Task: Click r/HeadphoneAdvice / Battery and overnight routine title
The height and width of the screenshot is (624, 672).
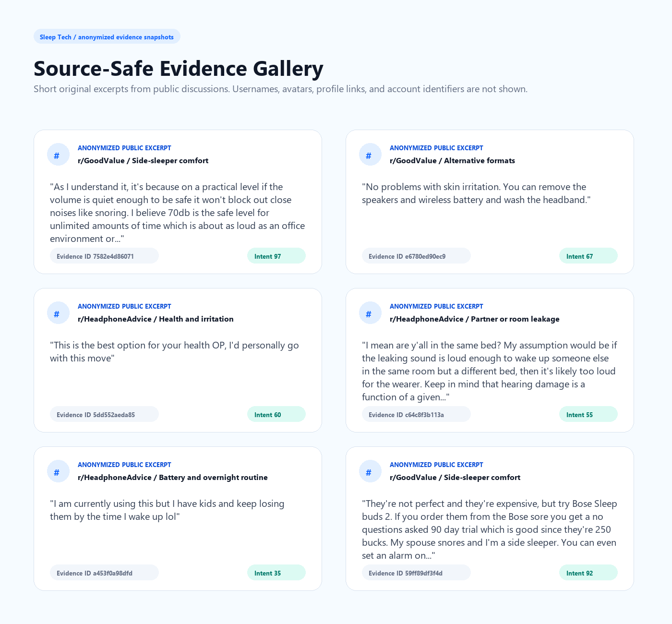Action: pos(173,478)
